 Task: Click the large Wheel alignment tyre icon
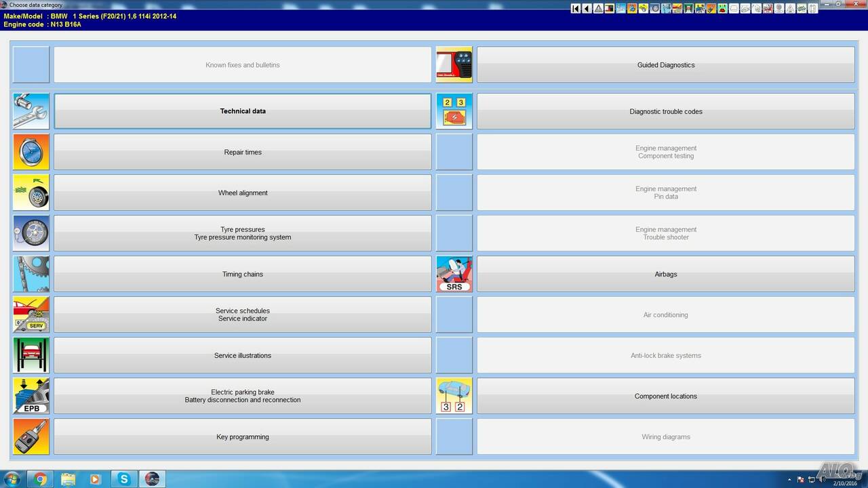coord(31,192)
